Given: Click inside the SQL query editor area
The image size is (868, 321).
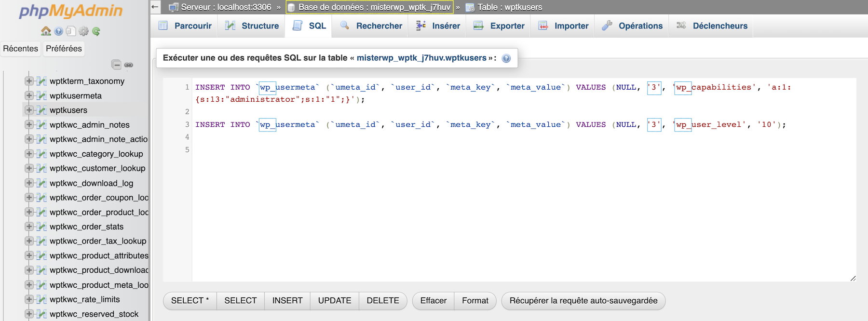Looking at the screenshot, I should pyautogui.click(x=524, y=179).
